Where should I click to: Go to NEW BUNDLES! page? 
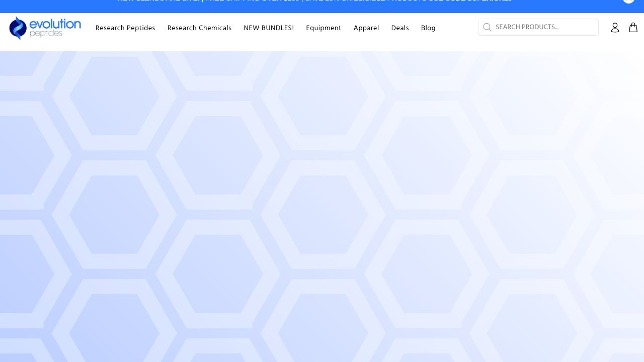[x=269, y=28]
